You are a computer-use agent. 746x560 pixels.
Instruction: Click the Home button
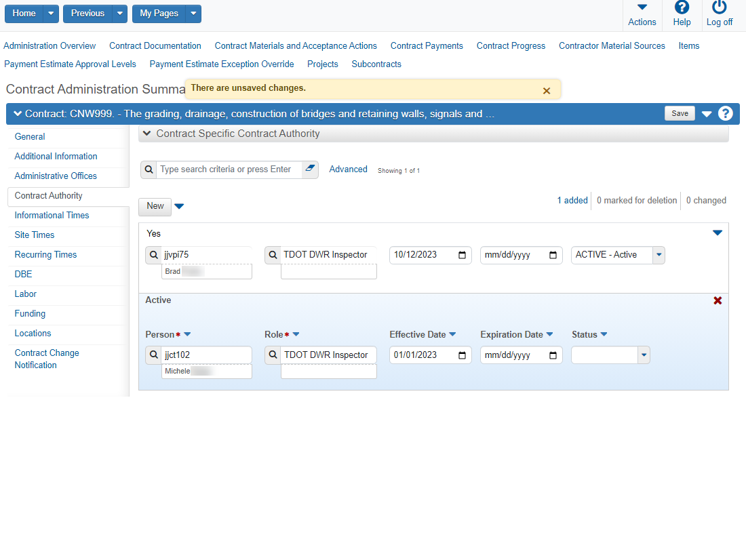[24, 14]
